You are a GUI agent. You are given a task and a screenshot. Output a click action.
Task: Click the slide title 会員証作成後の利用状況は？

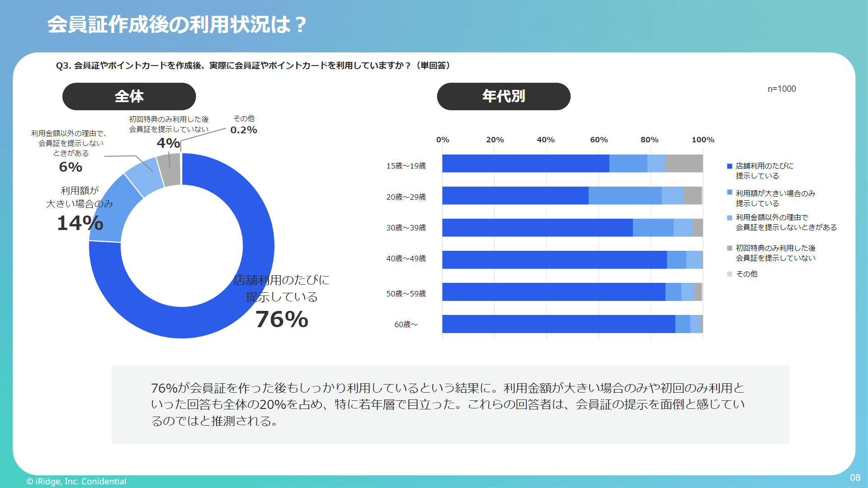177,24
